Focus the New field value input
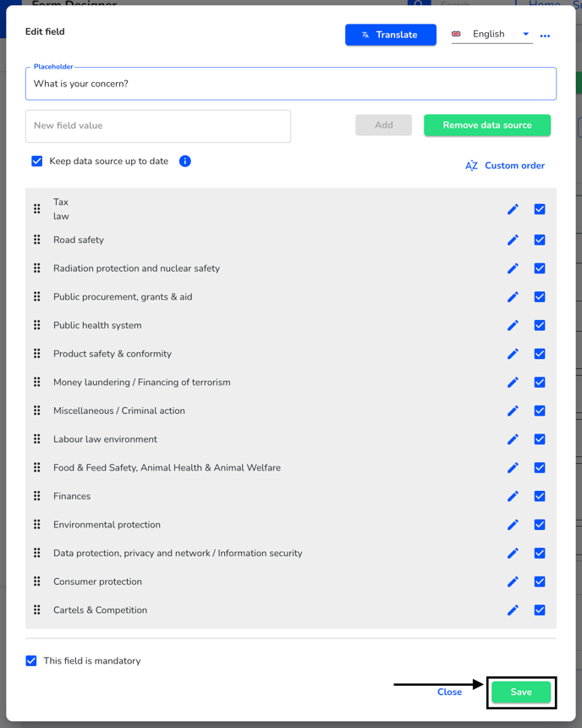 click(158, 126)
